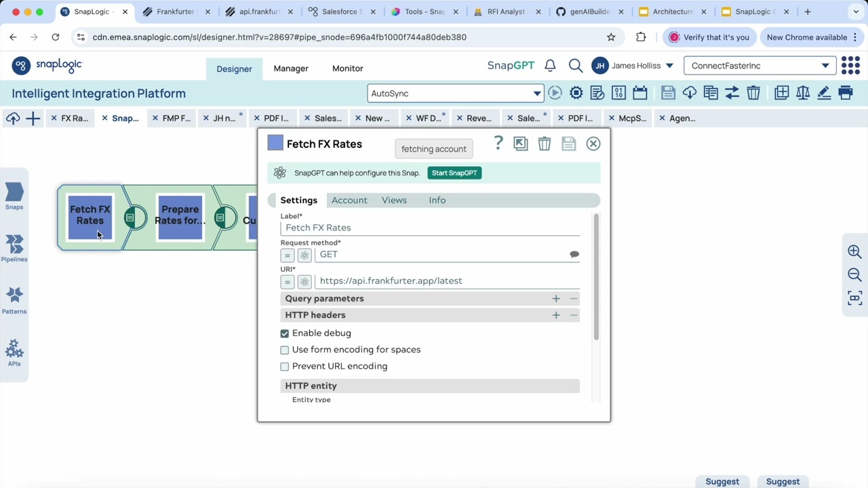Image resolution: width=868 pixels, height=488 pixels.
Task: Click the export pipeline cloud icon
Action: coord(690,93)
